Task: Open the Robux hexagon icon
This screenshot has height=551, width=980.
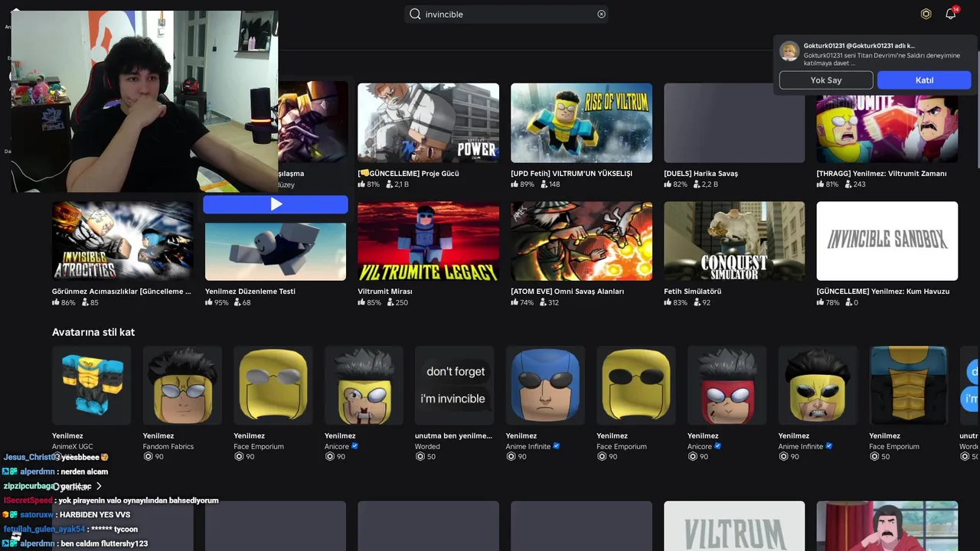Action: 926,14
